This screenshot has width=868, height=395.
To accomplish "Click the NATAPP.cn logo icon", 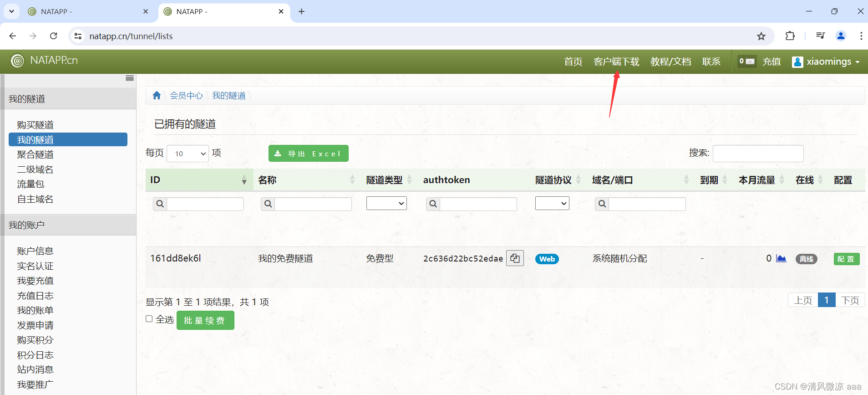I will pos(17,61).
